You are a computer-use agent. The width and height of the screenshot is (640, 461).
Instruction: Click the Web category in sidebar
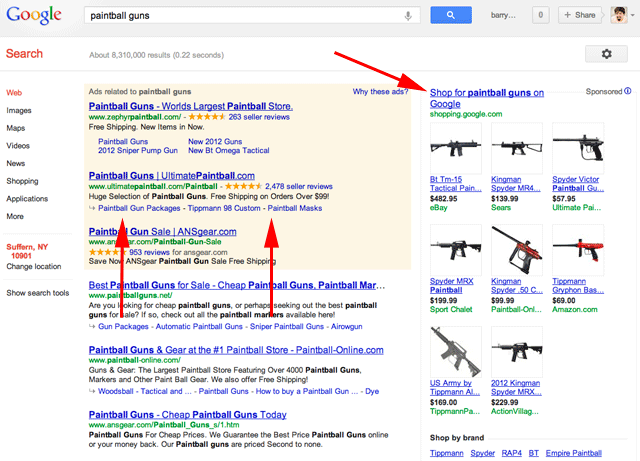click(x=14, y=93)
